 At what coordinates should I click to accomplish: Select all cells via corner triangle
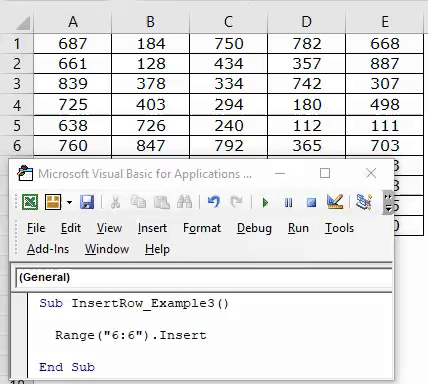coord(23,23)
